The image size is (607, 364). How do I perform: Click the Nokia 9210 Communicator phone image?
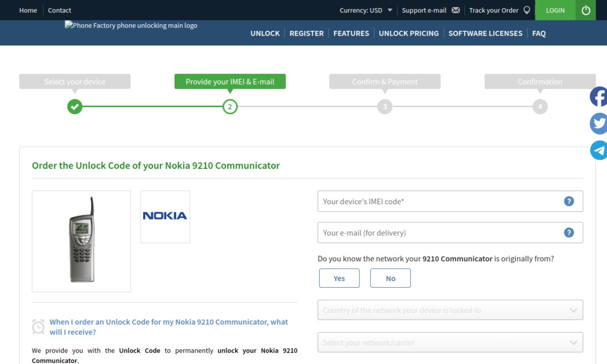tap(81, 241)
